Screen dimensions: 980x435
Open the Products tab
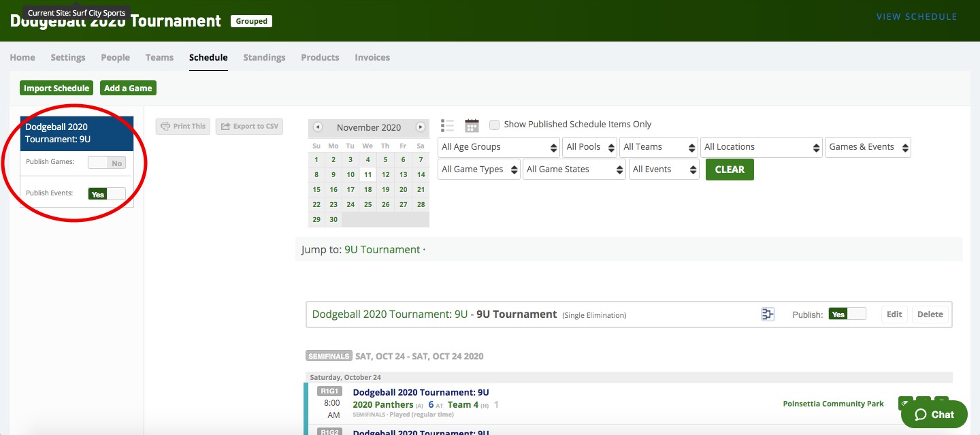pos(320,57)
